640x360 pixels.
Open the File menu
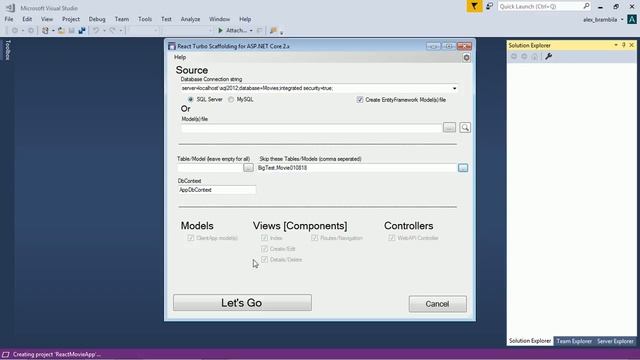pyautogui.click(x=9, y=19)
